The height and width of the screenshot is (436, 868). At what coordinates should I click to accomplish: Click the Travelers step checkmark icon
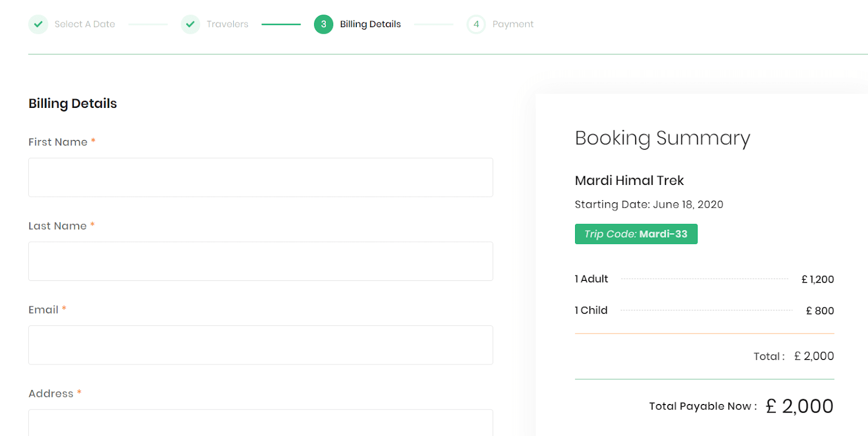click(190, 24)
